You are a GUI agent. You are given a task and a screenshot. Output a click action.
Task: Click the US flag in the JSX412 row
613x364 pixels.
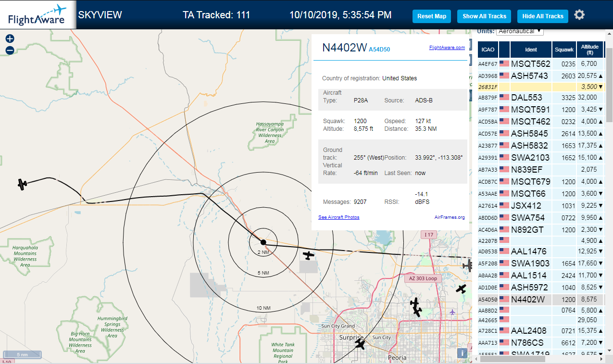pyautogui.click(x=504, y=205)
